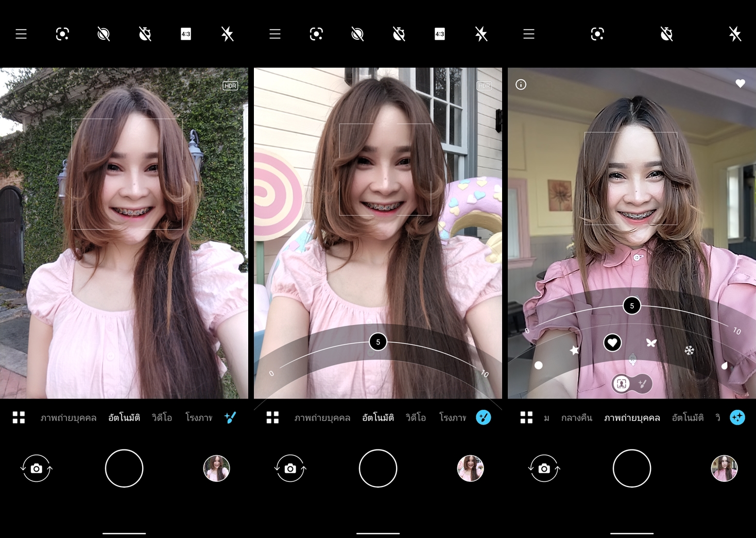756x538 pixels.
Task: Tap the 10 end of middle screen's beauty slider
Action: click(485, 373)
